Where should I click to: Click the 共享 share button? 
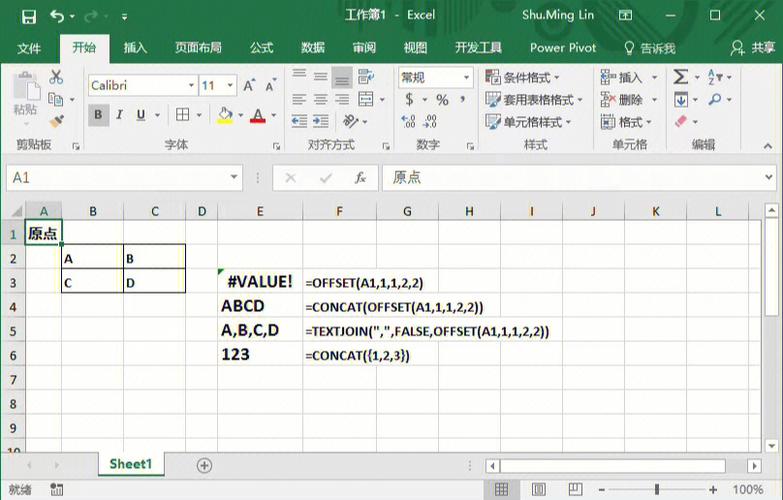(753, 48)
